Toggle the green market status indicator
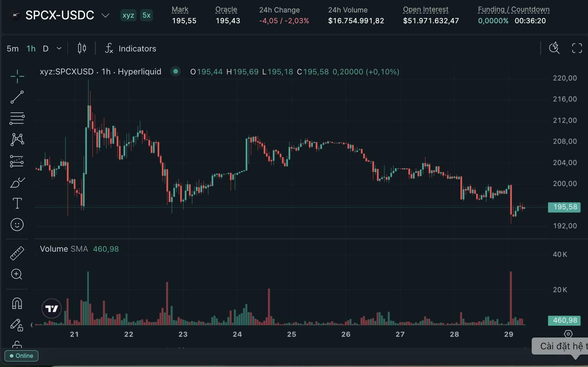Image resolution: width=588 pixels, height=367 pixels. (175, 71)
